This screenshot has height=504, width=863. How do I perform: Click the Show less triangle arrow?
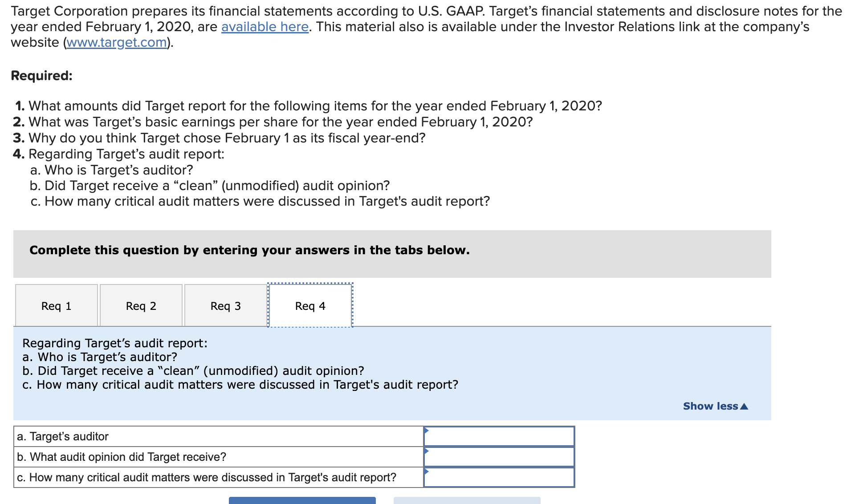coord(744,406)
